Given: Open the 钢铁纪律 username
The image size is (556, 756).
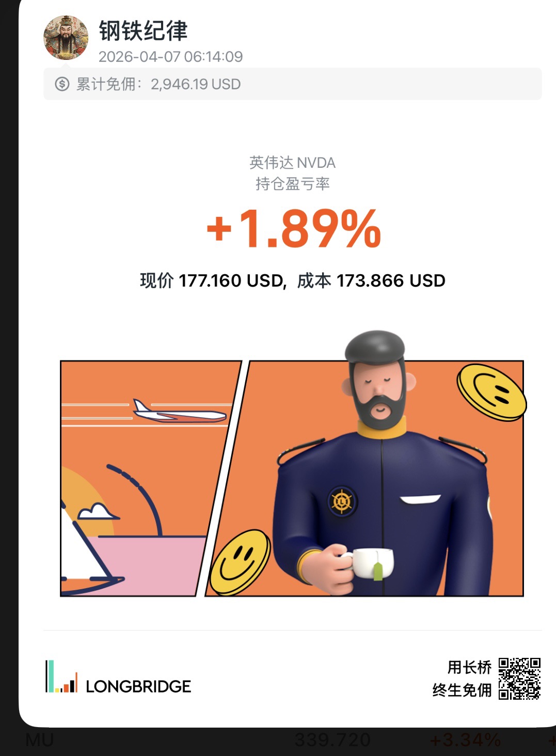Looking at the screenshot, I should click(143, 30).
